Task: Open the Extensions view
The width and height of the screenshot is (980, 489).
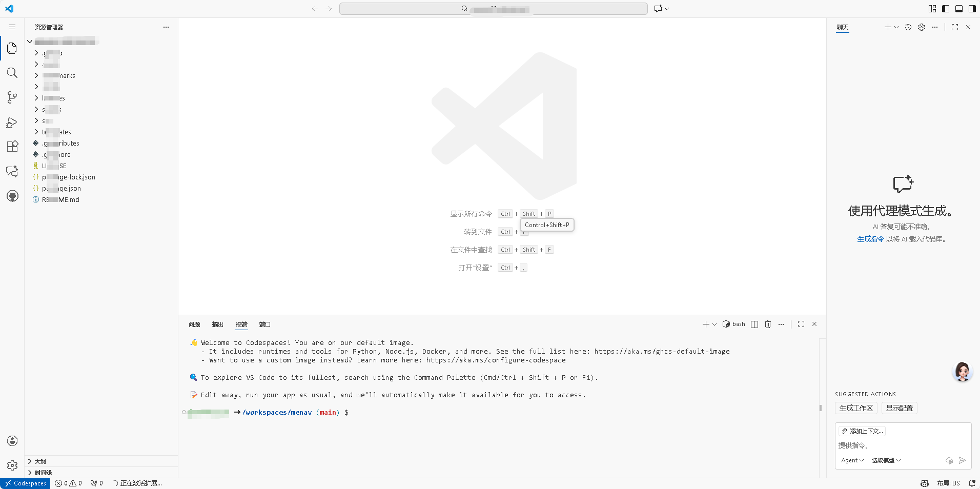Action: [x=12, y=147]
